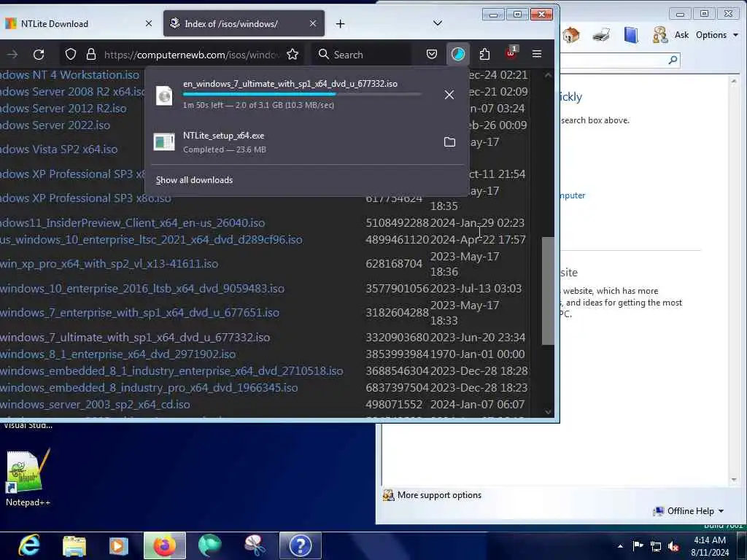Show hidden tray icons arrow
This screenshot has width=747, height=560.
[x=620, y=546]
